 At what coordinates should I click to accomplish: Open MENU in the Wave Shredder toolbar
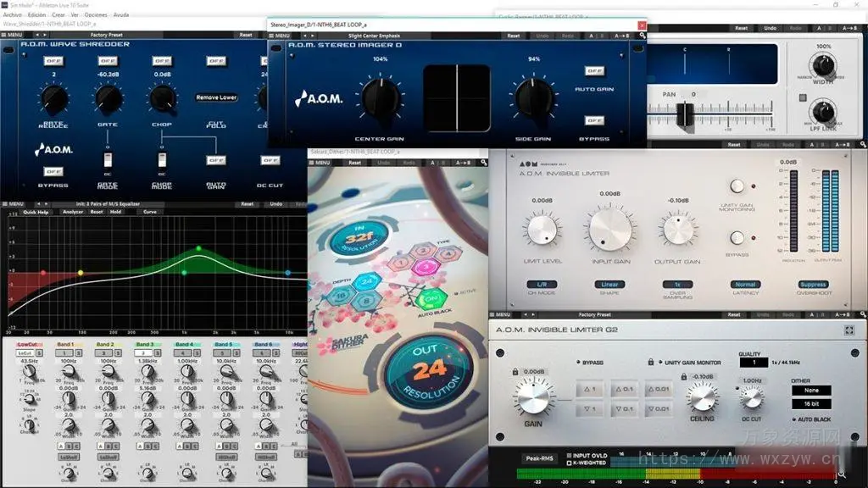tap(14, 36)
